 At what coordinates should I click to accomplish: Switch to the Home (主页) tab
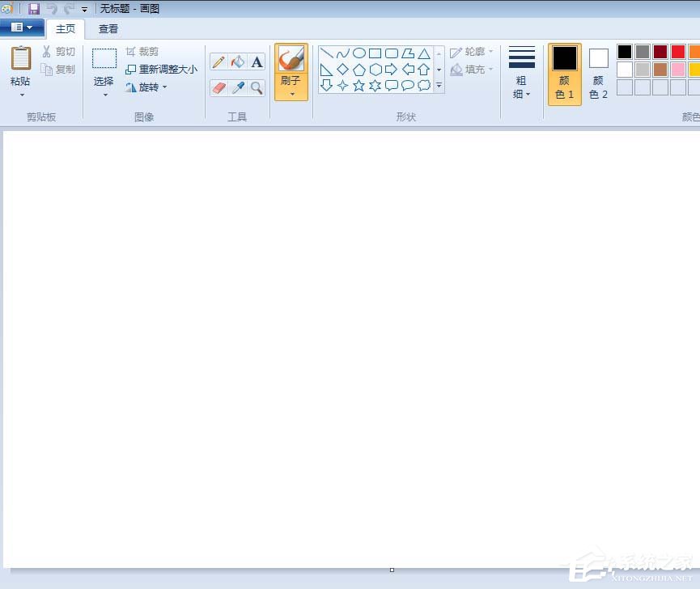pyautogui.click(x=66, y=28)
